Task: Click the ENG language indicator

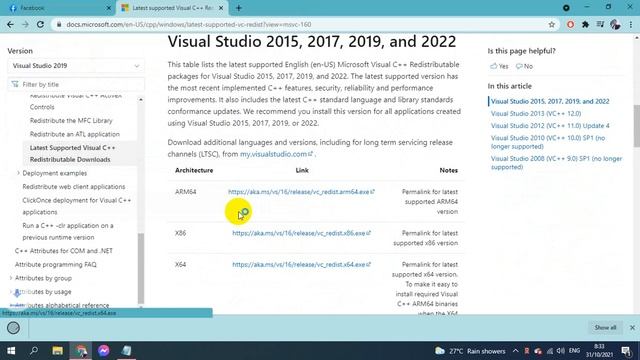Action: point(574,351)
